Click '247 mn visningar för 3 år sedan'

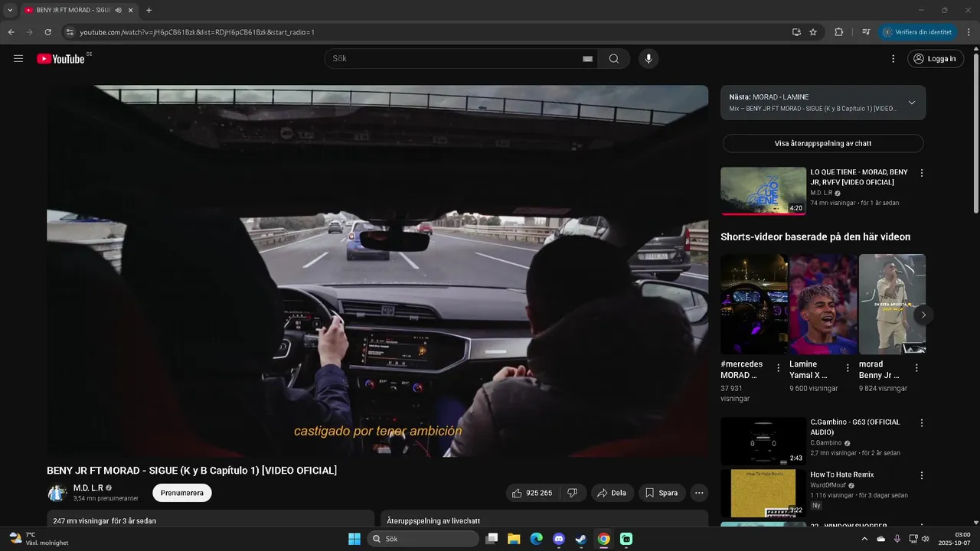(105, 521)
